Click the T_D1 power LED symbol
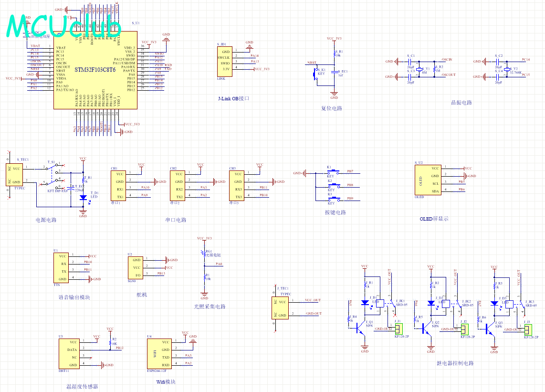This screenshot has width=545, height=392. coord(83,197)
